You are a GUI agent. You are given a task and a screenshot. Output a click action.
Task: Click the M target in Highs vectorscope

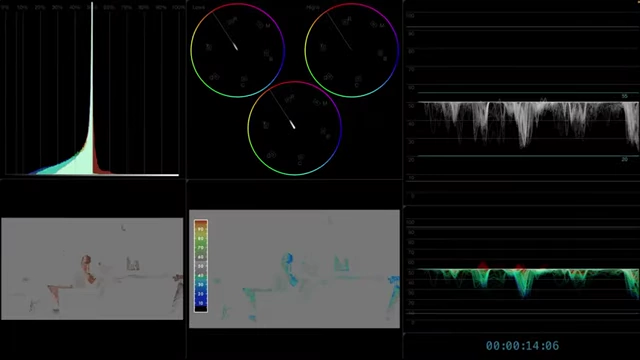click(382, 26)
